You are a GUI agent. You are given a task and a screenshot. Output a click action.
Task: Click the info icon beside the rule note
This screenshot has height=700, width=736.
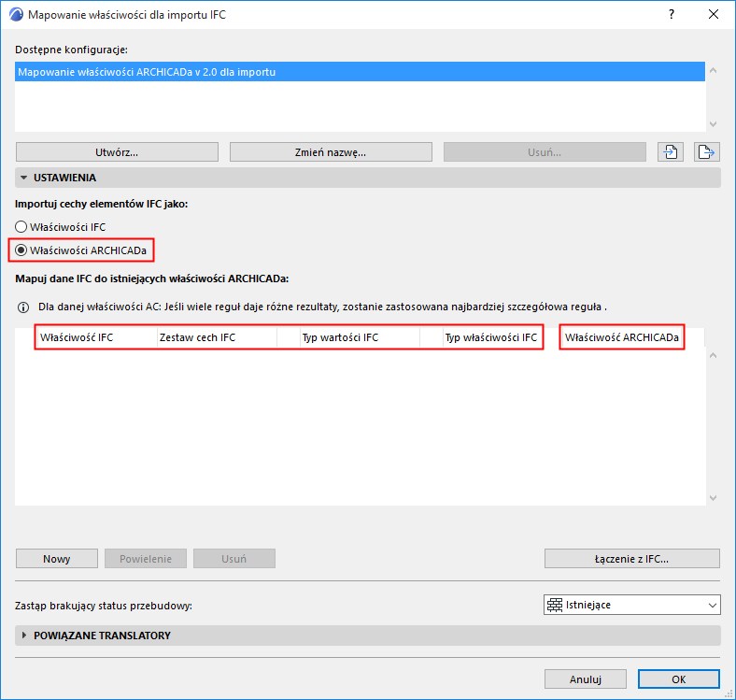click(23, 307)
